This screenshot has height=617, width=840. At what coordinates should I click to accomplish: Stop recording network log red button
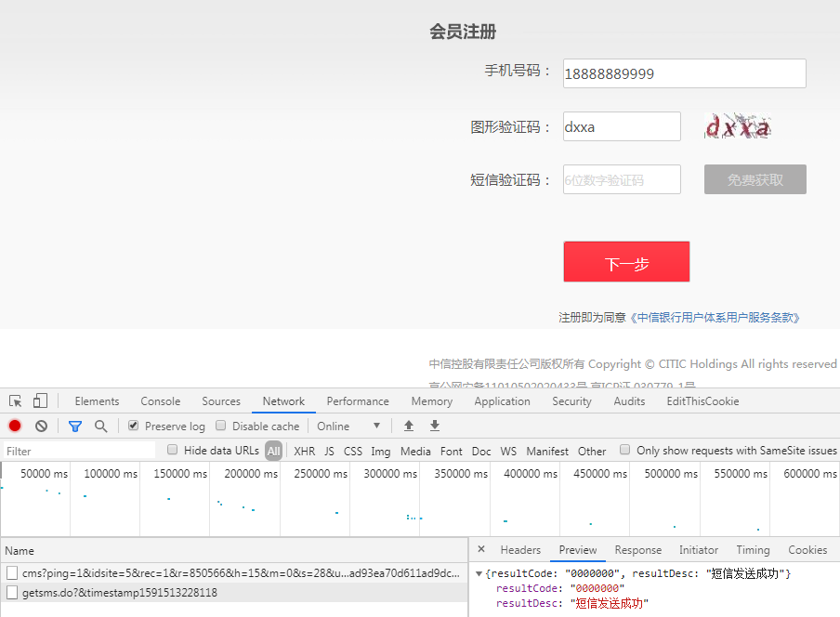tap(15, 426)
